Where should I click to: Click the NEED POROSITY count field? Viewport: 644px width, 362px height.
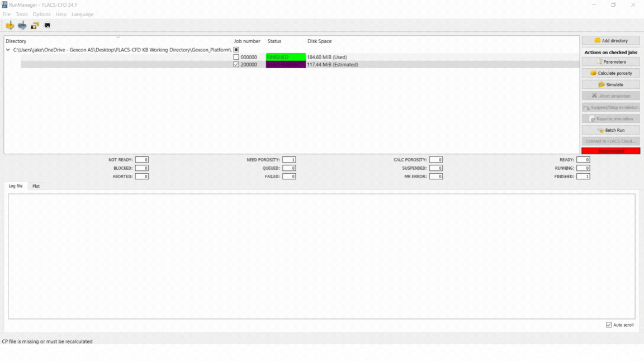click(288, 160)
